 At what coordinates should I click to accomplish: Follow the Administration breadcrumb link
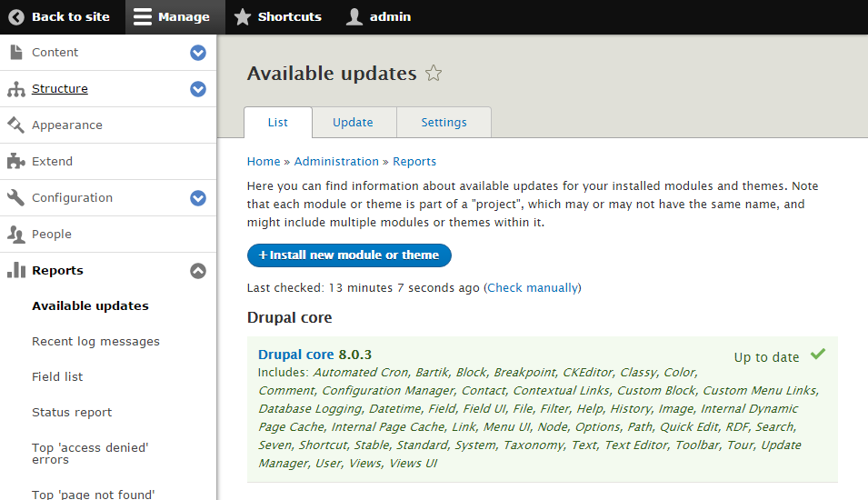point(336,161)
